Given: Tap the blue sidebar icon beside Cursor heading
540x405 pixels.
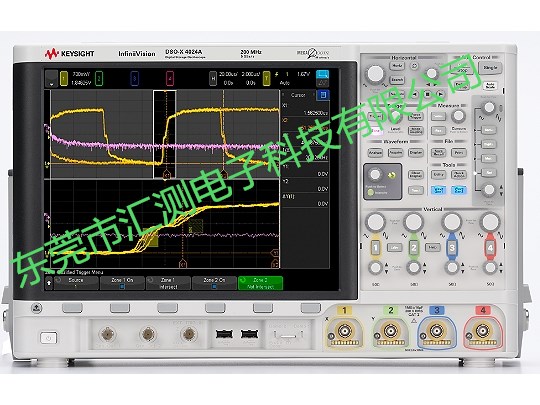Looking at the screenshot, I should coord(323,95).
